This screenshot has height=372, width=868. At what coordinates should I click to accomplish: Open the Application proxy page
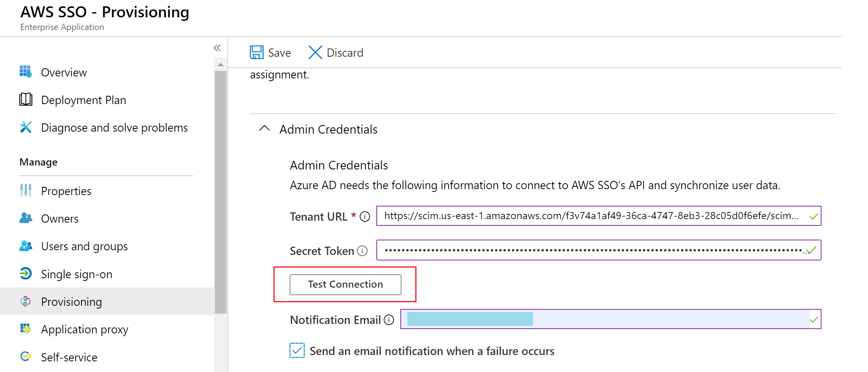click(x=85, y=329)
